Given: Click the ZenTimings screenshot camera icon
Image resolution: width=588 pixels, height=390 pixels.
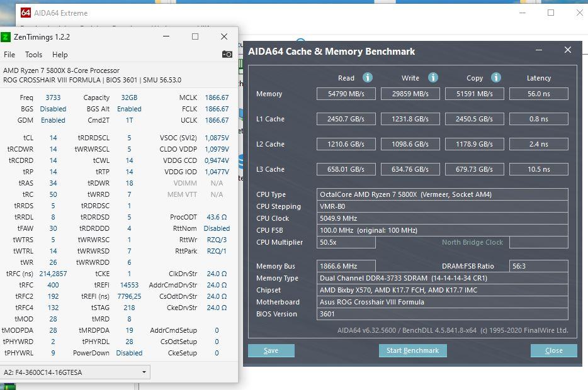Looking at the screenshot, I should click(x=227, y=54).
